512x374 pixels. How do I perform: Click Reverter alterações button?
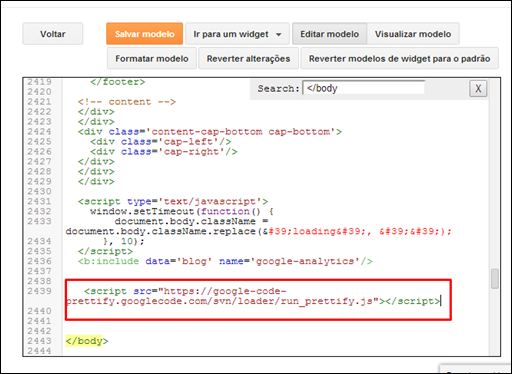click(248, 58)
